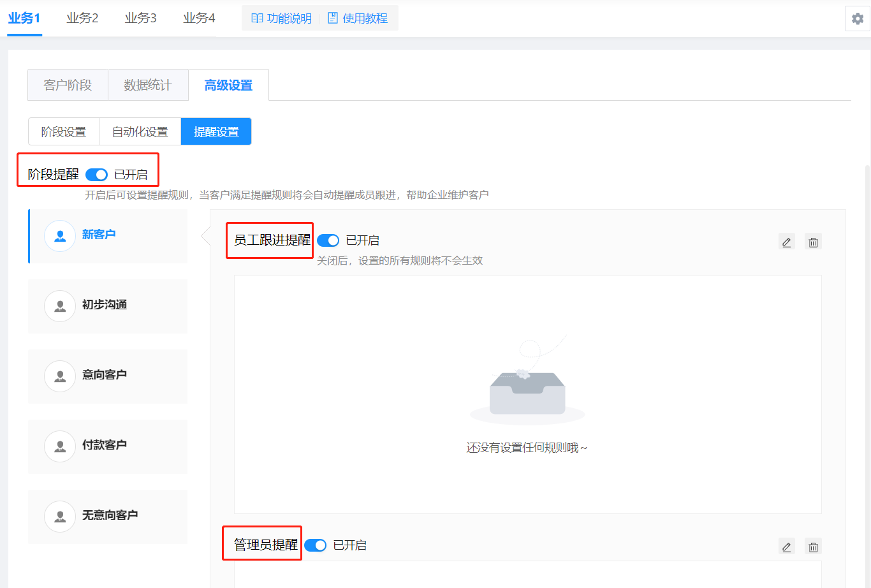Screen dimensions: 871x588
Task: Select the 高级设置 tab
Action: pos(228,85)
